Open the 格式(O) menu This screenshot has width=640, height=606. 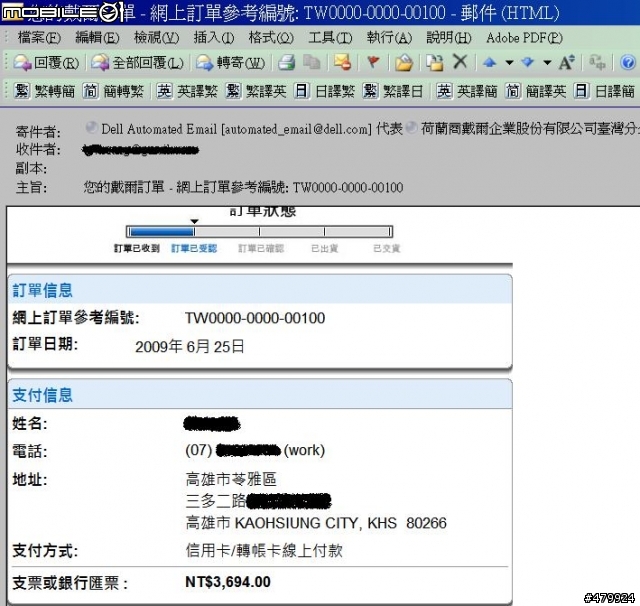tap(271, 38)
